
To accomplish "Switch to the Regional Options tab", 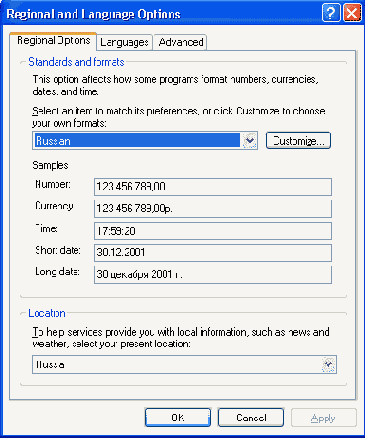I will tap(53, 41).
